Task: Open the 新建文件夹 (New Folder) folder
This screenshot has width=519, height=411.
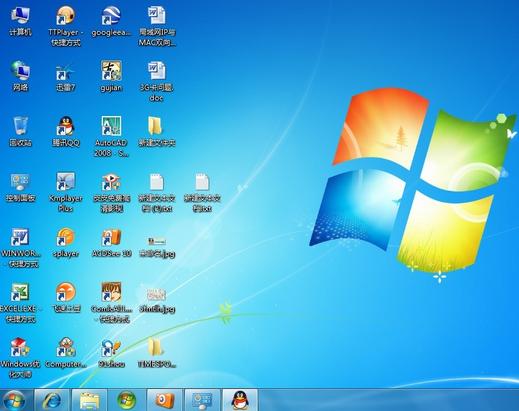Action: click(156, 132)
